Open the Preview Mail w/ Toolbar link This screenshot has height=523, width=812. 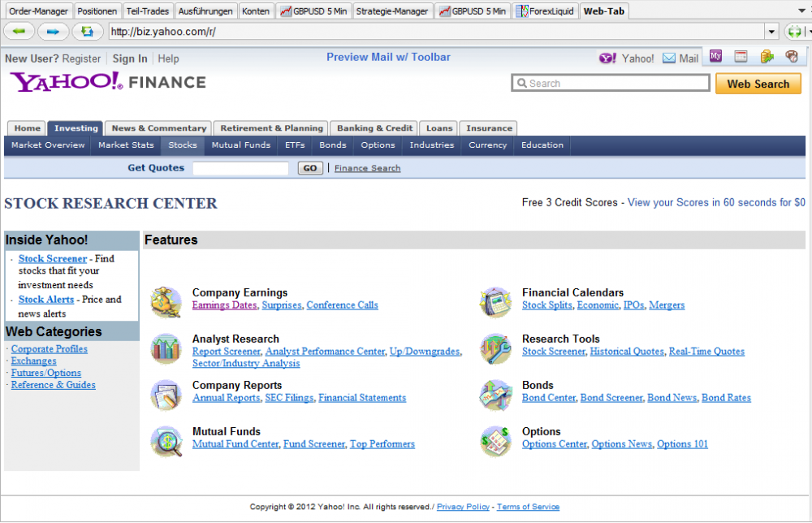point(388,57)
